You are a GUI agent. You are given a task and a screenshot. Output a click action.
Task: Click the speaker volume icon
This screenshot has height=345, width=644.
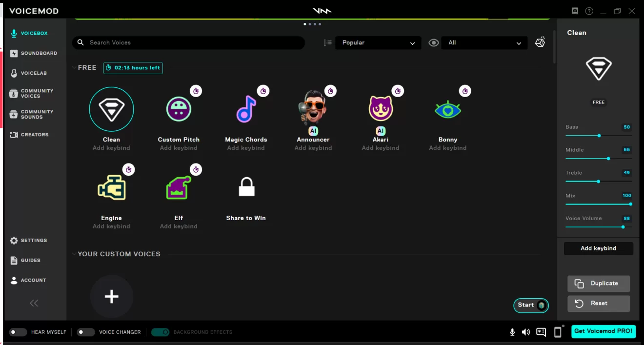click(525, 332)
